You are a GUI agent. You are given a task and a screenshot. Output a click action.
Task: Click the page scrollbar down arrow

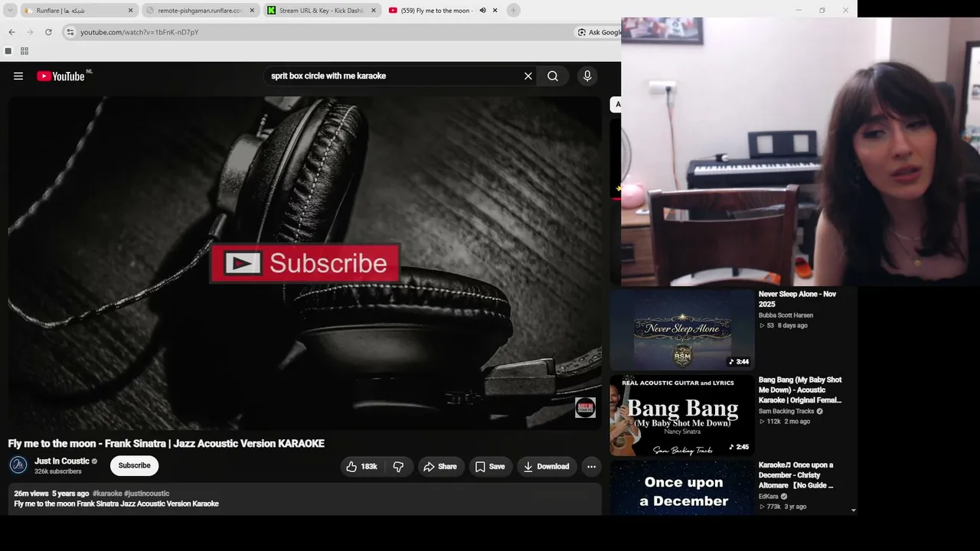[x=853, y=510]
